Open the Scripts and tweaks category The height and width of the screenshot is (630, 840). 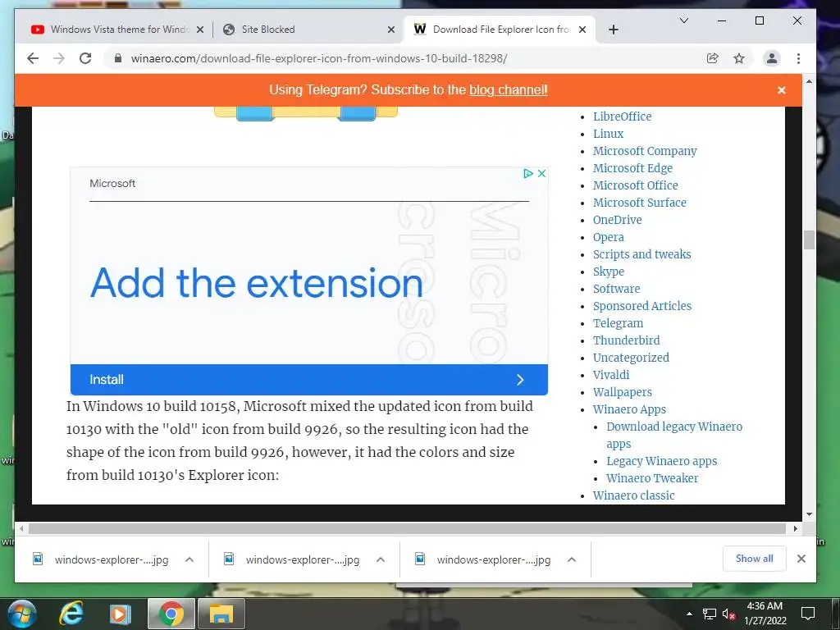click(x=641, y=254)
